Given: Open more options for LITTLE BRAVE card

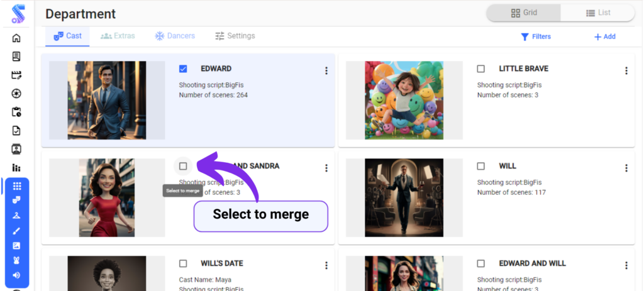Looking at the screenshot, I should pos(626,71).
